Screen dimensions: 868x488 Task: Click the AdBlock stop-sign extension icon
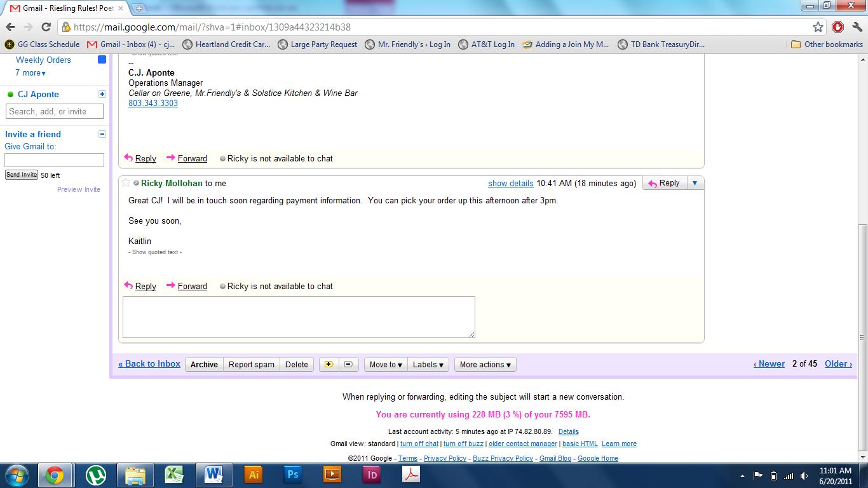(837, 27)
